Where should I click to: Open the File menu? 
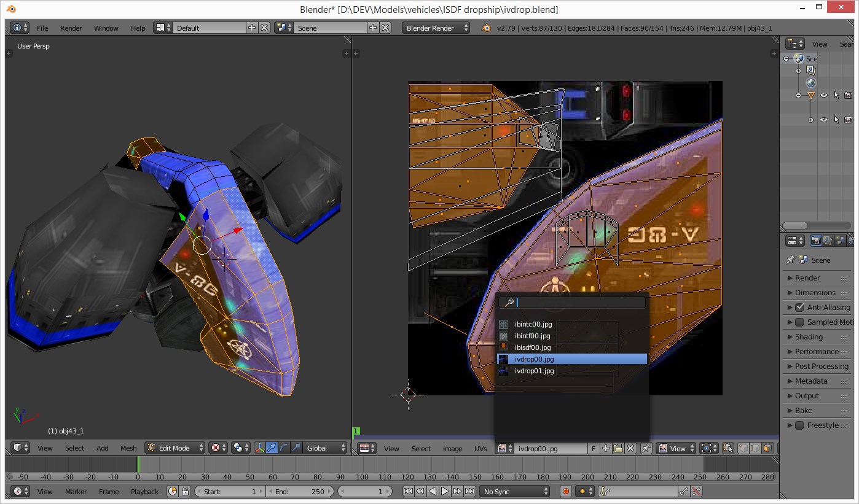42,28
